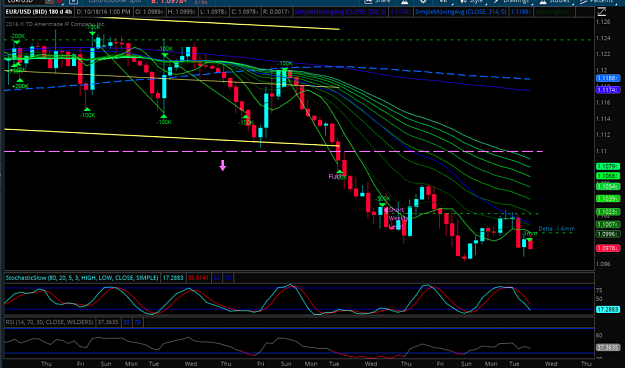Click the 1.0996 price bubble
Image resolution: width=625 pixels, height=368 pixels.
[608, 234]
